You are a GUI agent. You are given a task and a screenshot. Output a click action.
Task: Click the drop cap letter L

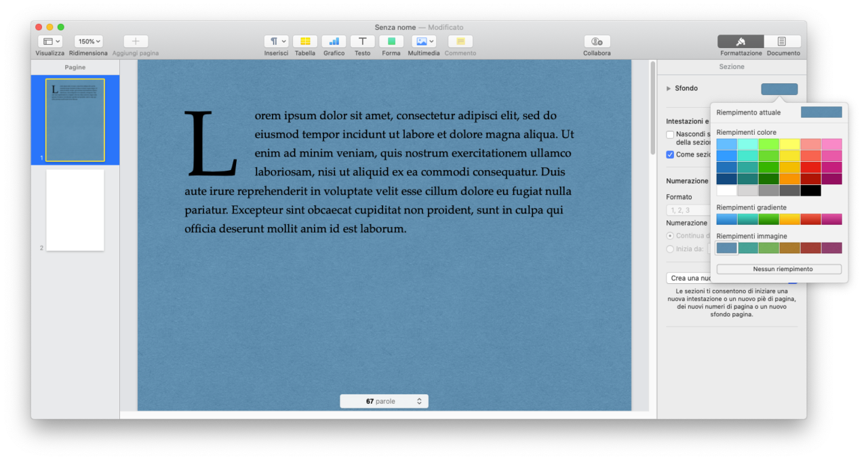click(x=211, y=144)
